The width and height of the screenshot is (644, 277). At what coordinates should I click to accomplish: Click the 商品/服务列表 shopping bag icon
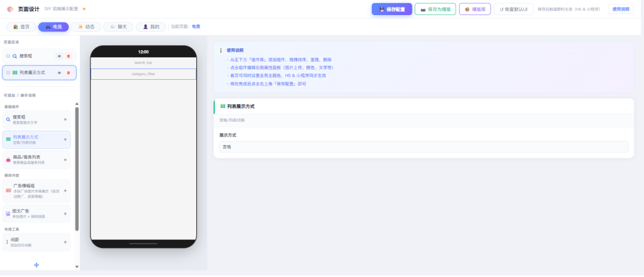click(x=8, y=160)
